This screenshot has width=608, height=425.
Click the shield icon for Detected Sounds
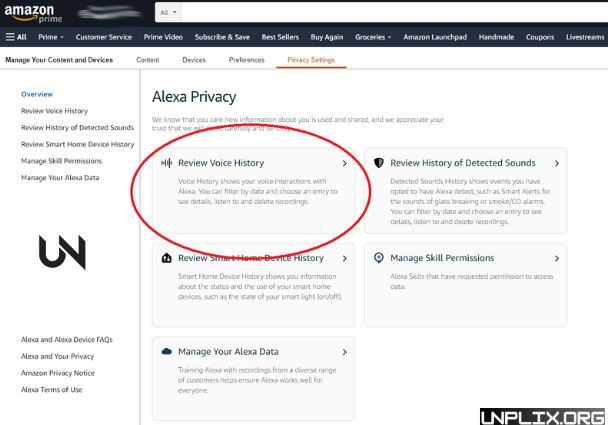click(x=379, y=163)
